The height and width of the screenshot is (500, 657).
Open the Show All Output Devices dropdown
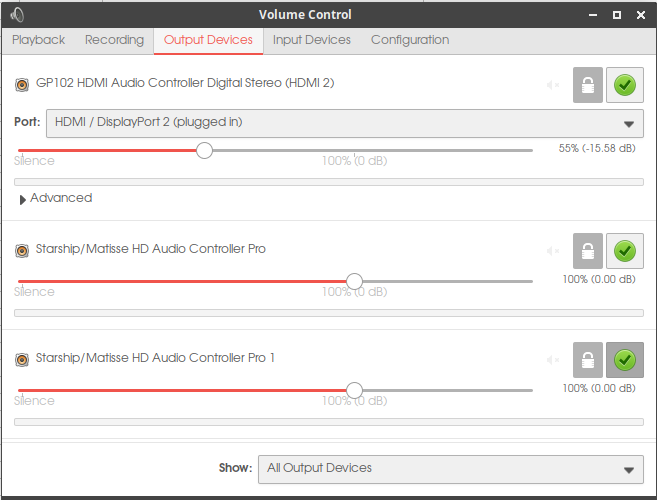[450, 468]
